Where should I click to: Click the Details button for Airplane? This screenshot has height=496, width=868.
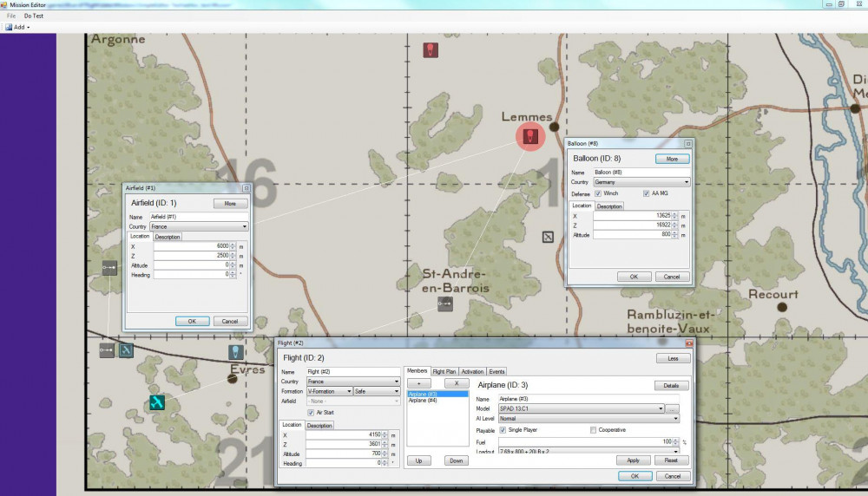(x=671, y=386)
